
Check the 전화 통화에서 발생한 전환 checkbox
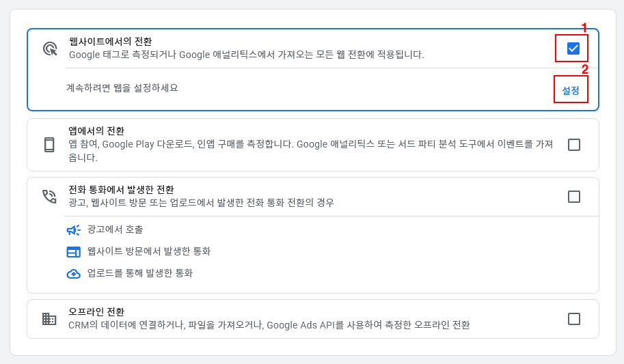574,197
